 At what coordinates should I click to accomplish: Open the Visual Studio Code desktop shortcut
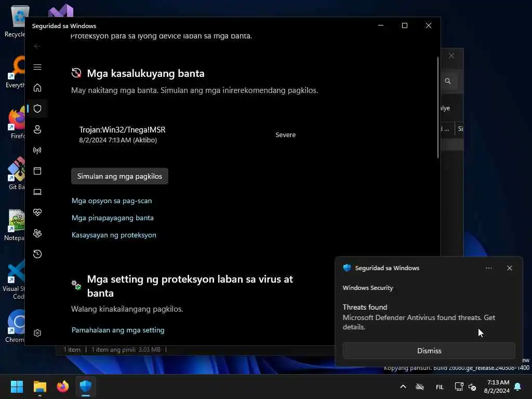point(14,280)
